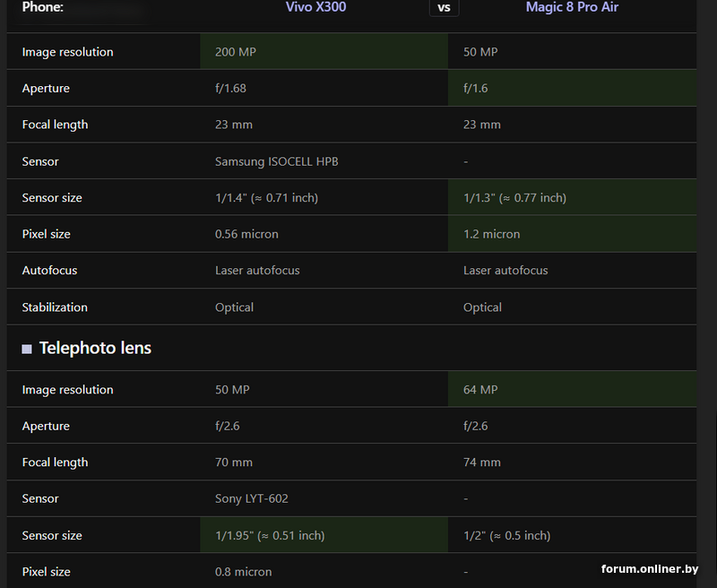Click the 0.8 micron telephoto pixel size
Image resolution: width=717 pixels, height=588 pixels.
click(x=243, y=572)
